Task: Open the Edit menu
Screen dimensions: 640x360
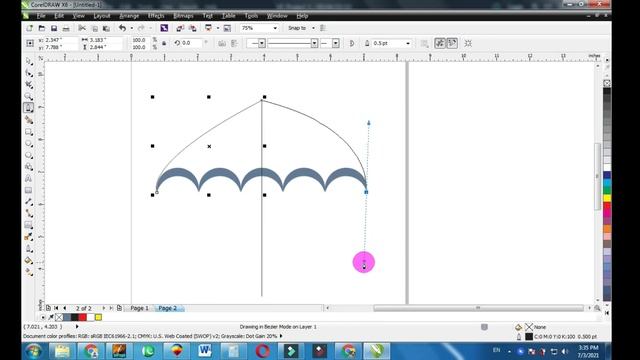Action: point(59,16)
